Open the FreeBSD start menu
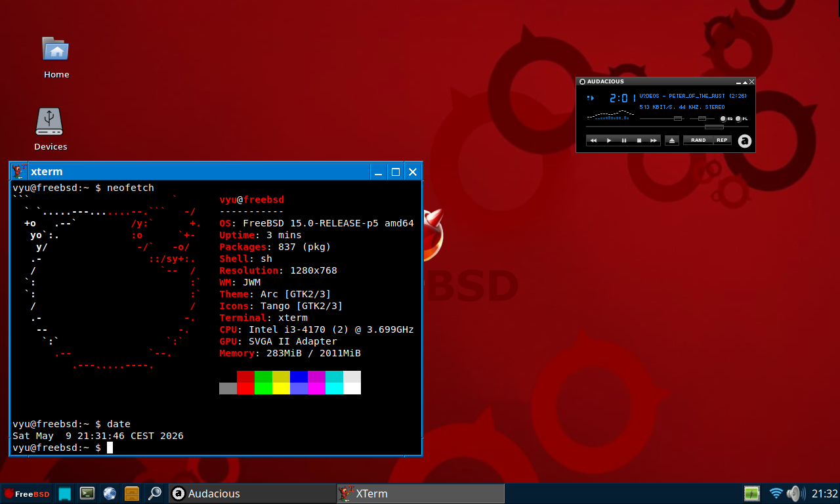 [x=27, y=493]
